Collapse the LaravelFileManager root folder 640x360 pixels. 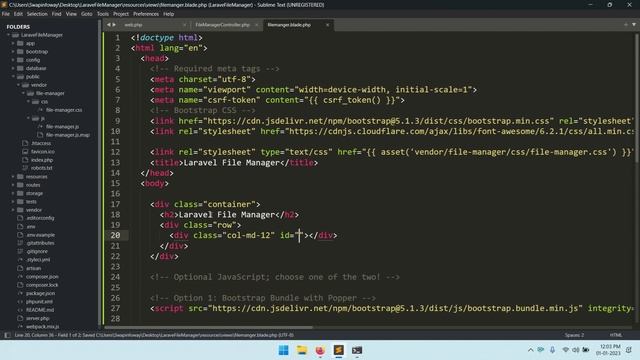tap(8, 35)
